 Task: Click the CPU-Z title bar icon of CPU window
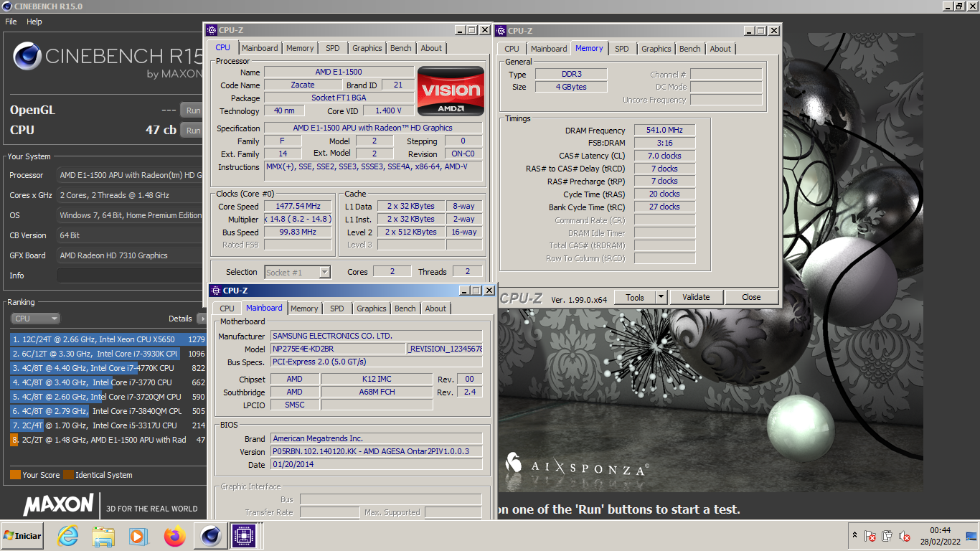pyautogui.click(x=212, y=30)
